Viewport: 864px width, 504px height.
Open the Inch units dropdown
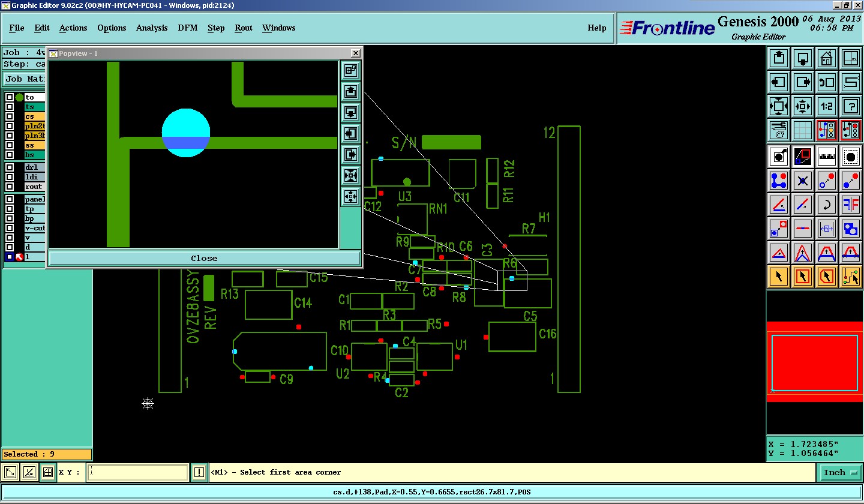(840, 473)
